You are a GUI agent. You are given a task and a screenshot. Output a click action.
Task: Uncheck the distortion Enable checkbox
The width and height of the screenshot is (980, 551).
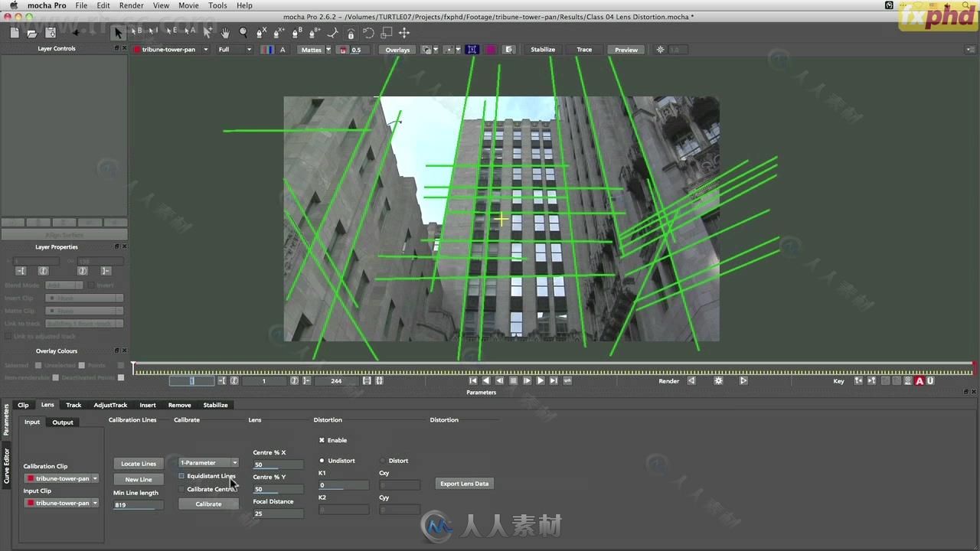(322, 440)
